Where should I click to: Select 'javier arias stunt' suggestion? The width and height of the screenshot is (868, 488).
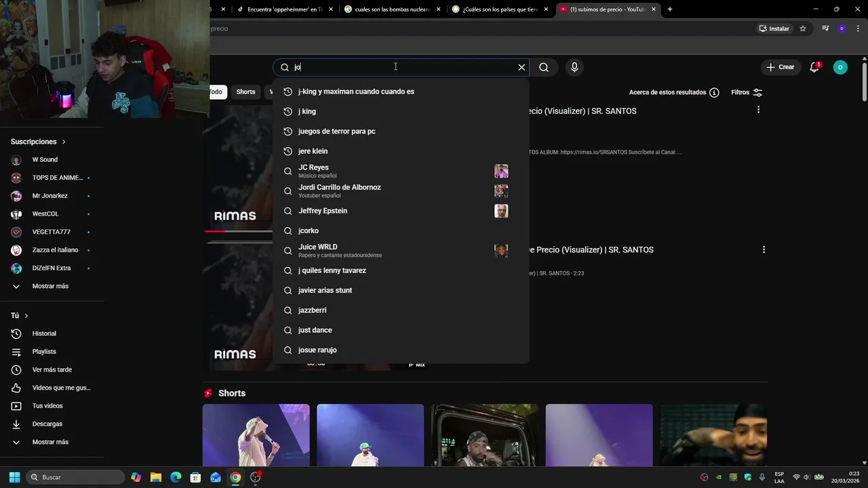click(x=401, y=290)
